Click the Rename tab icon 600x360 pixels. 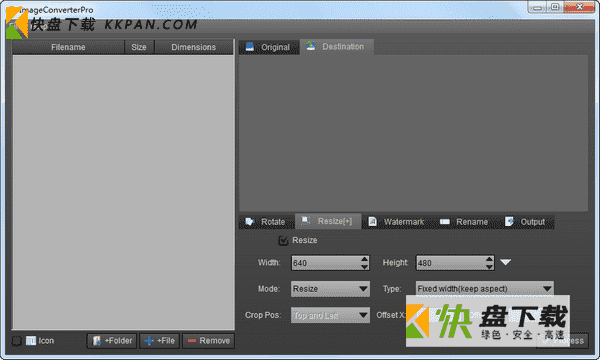point(445,222)
